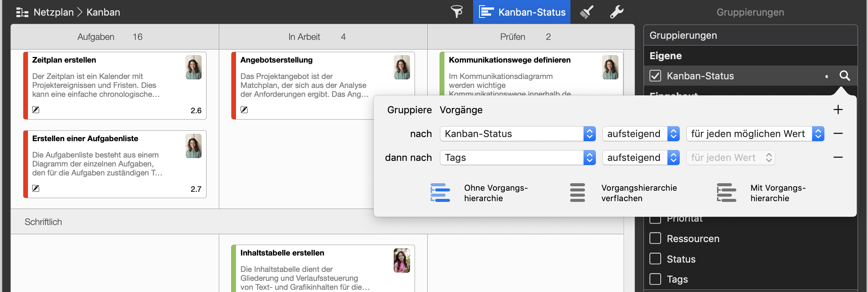Check the Status grouping checkbox
The height and width of the screenshot is (292, 868).
655,259
